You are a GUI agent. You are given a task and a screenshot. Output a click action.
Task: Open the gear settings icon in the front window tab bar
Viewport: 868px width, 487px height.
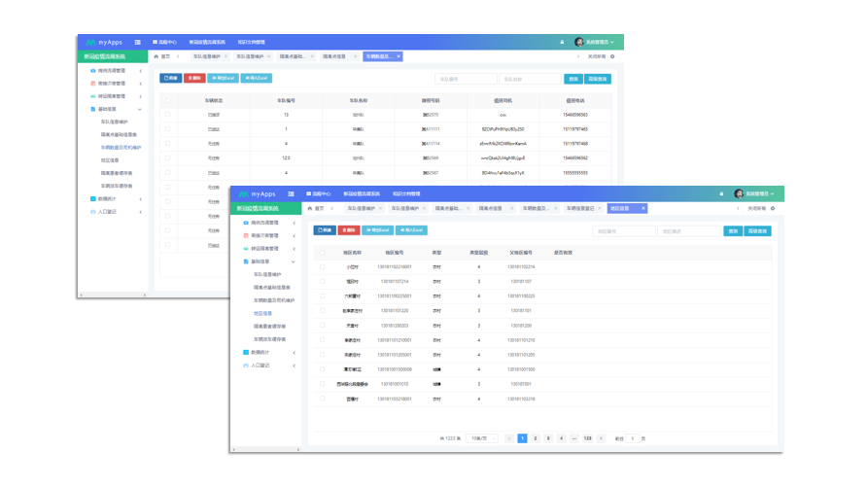pos(773,208)
